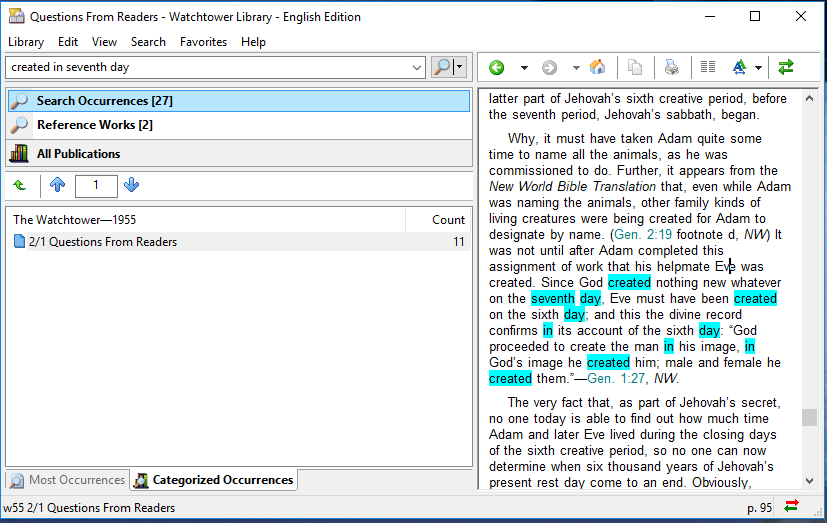This screenshot has height=523, width=827.
Task: Click the columns layout icon
Action: tap(708, 68)
